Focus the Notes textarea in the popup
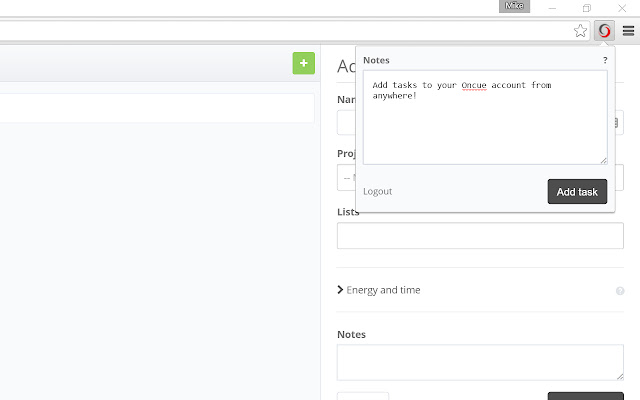The image size is (640, 400). (485, 118)
